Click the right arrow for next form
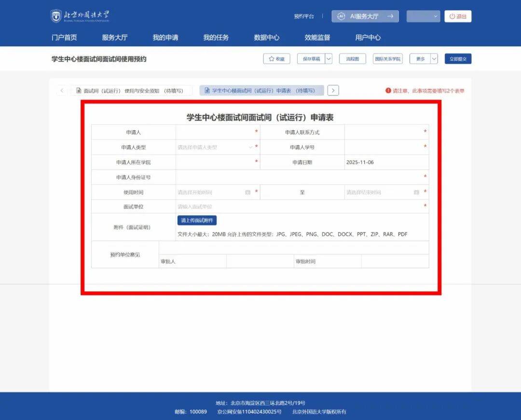This screenshot has width=521, height=420. [333, 91]
